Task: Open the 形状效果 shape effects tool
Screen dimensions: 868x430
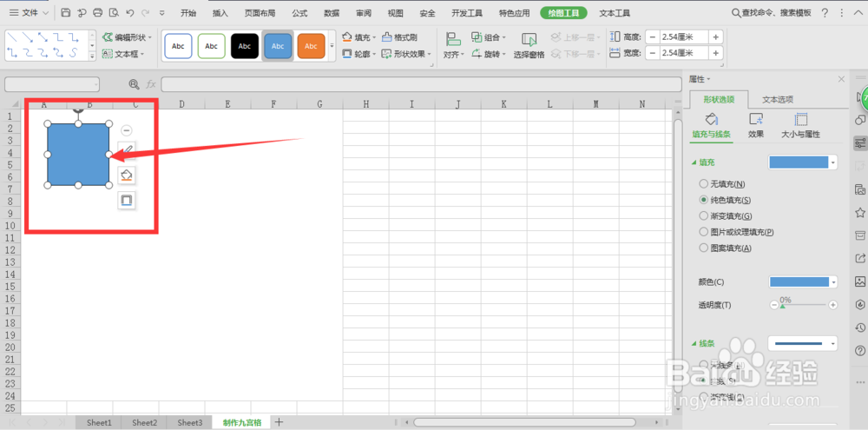Action: [405, 54]
